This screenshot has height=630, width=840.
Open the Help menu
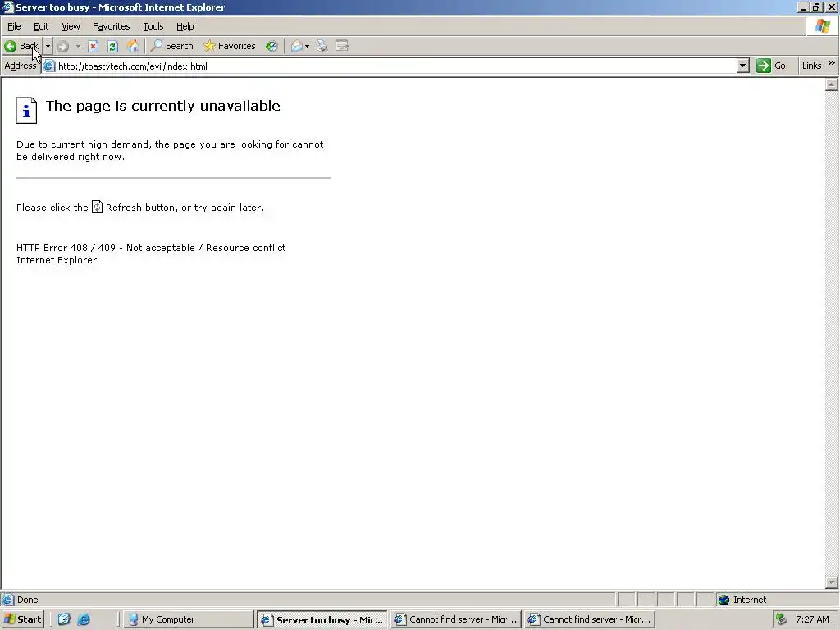click(x=185, y=26)
